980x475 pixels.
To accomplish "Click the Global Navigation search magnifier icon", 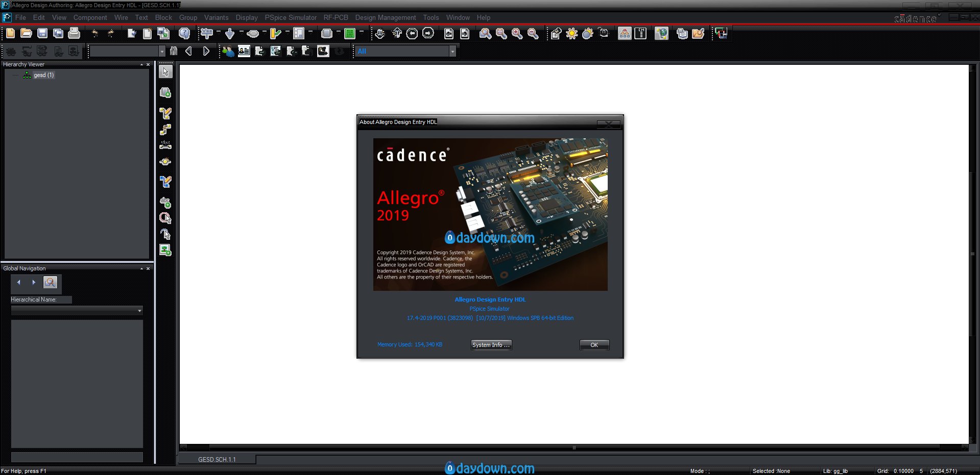I will point(51,282).
